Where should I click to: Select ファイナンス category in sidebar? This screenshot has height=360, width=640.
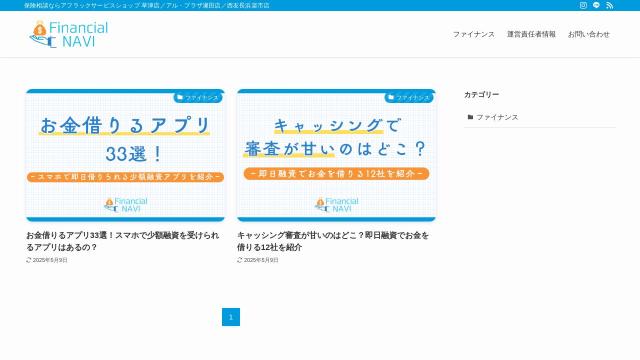coord(497,117)
